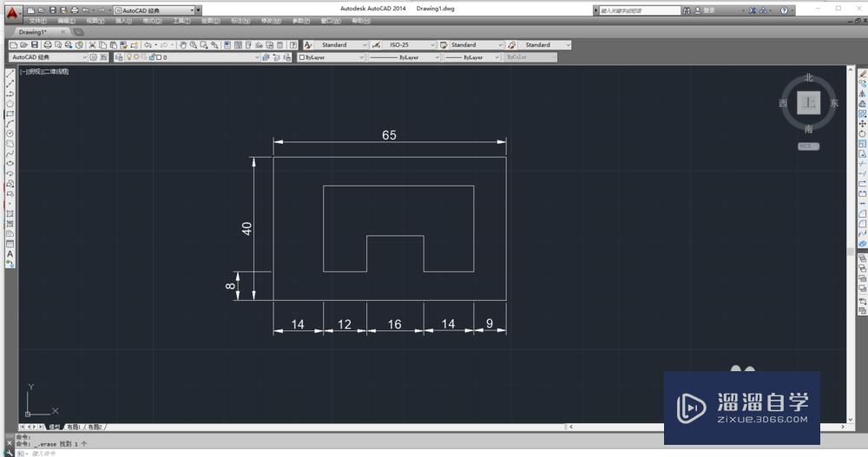Open the text style Standard dropdown
The image size is (868, 457).
click(341, 45)
